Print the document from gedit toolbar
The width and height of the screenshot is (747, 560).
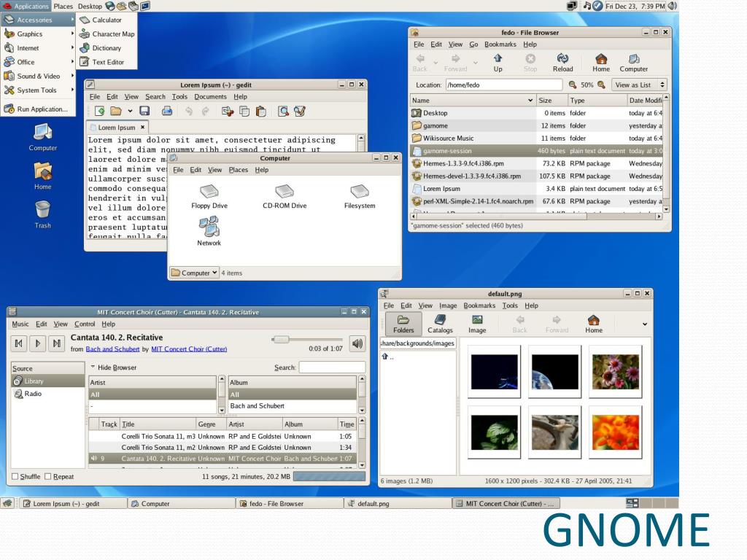(x=167, y=112)
